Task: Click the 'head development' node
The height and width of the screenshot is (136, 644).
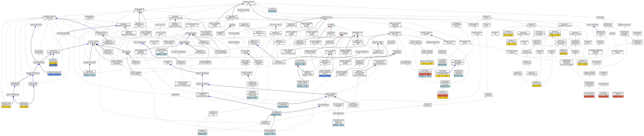Action: point(36,25)
